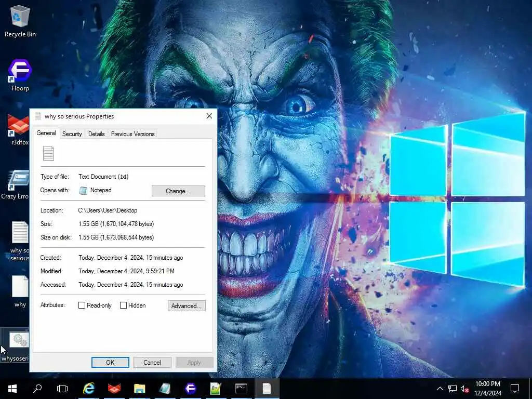Switch to Floorp in the taskbar
The width and height of the screenshot is (532, 399).
tap(190, 389)
